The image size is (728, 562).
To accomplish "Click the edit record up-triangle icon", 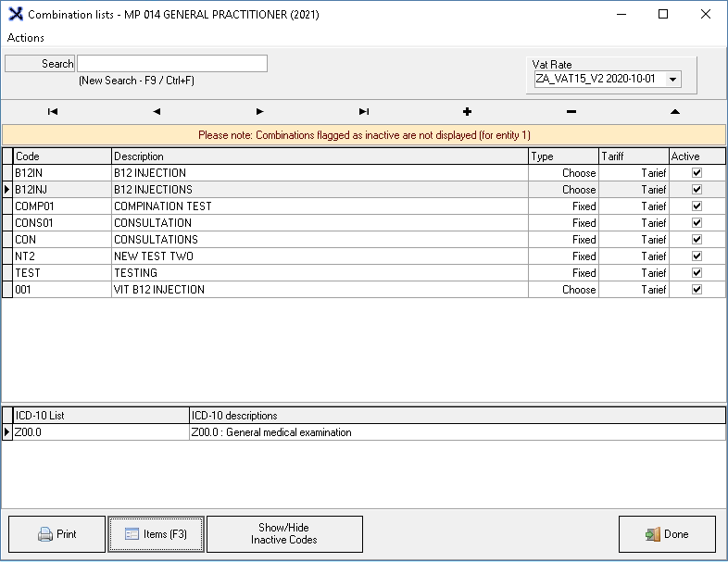I will pyautogui.click(x=674, y=111).
